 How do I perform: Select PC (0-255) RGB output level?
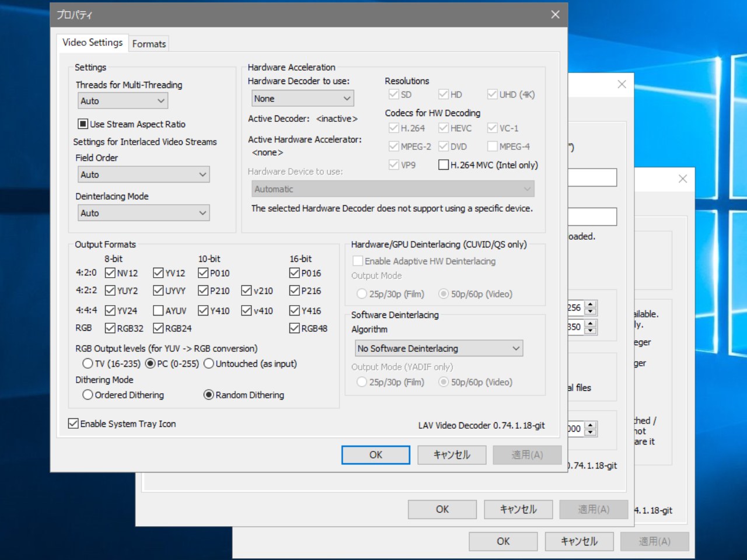[150, 363]
